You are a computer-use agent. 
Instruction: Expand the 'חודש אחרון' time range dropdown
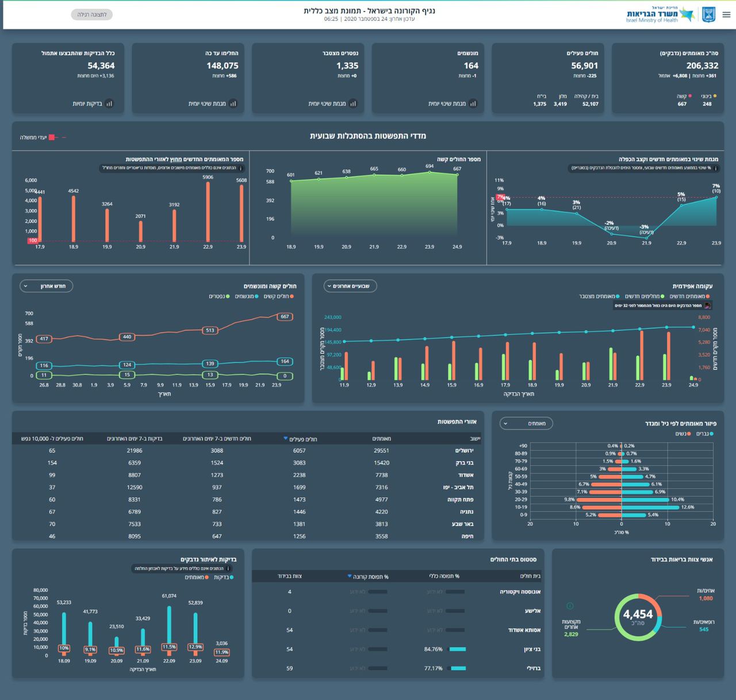pyautogui.click(x=47, y=286)
